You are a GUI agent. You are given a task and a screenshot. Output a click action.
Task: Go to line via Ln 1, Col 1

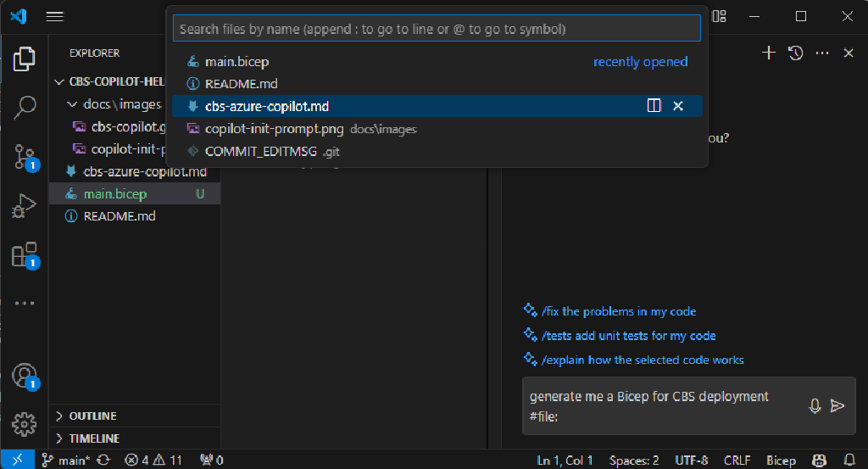[565, 461]
